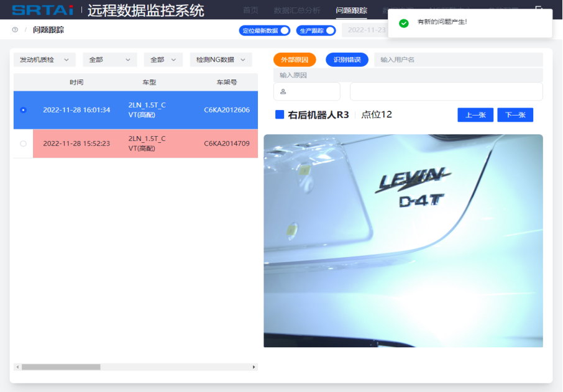Open the first 全部 dropdown
Screen dimensions: 563x392
pos(110,60)
